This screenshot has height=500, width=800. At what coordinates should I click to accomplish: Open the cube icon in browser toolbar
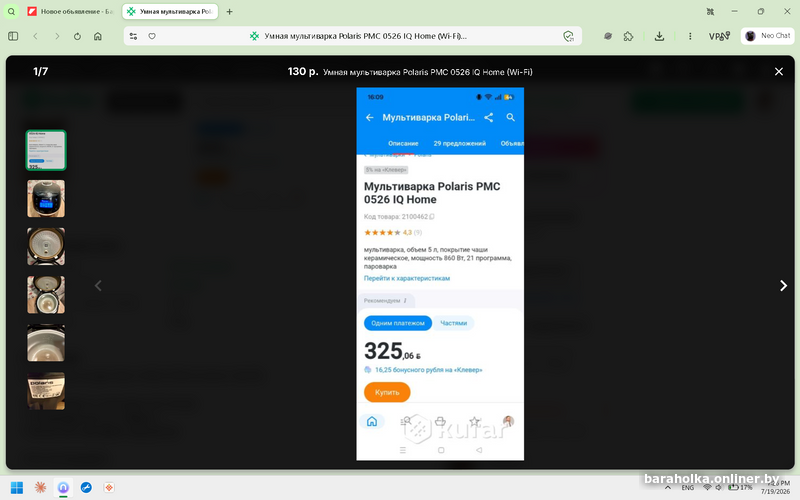pos(608,36)
